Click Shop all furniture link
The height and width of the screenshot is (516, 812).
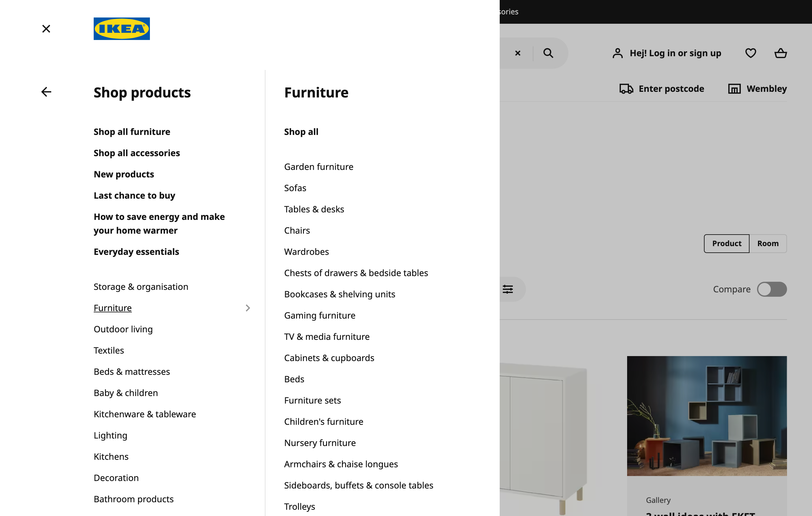click(131, 131)
